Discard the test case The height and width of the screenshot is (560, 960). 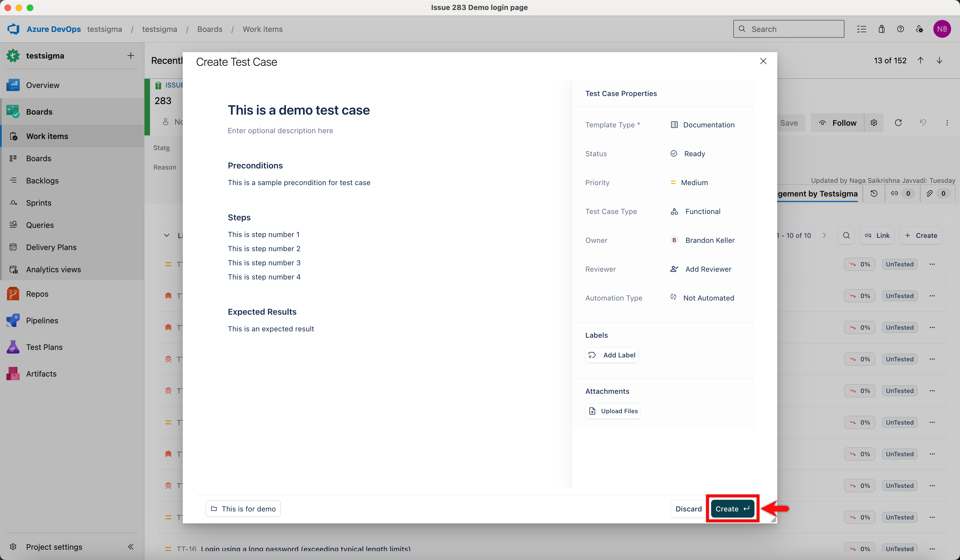point(688,509)
